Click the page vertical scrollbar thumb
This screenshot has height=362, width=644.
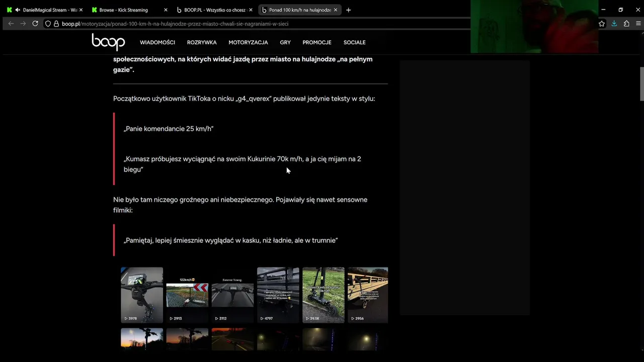pyautogui.click(x=641, y=84)
